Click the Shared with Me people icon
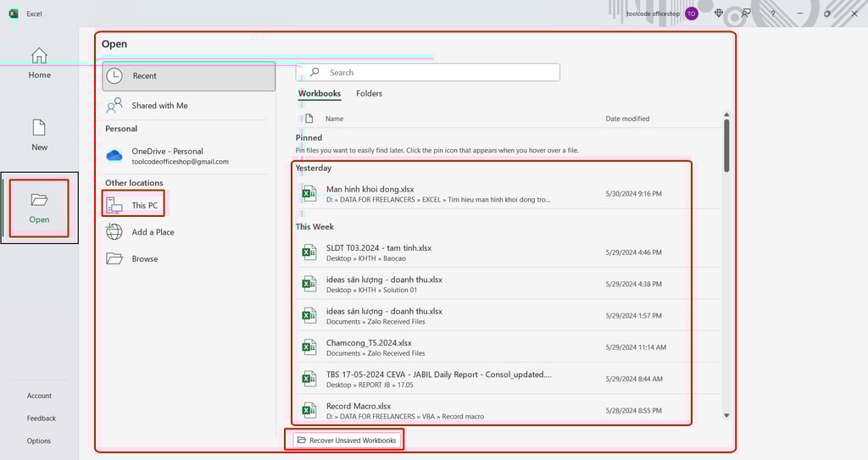This screenshot has width=868, height=460. 114,105
